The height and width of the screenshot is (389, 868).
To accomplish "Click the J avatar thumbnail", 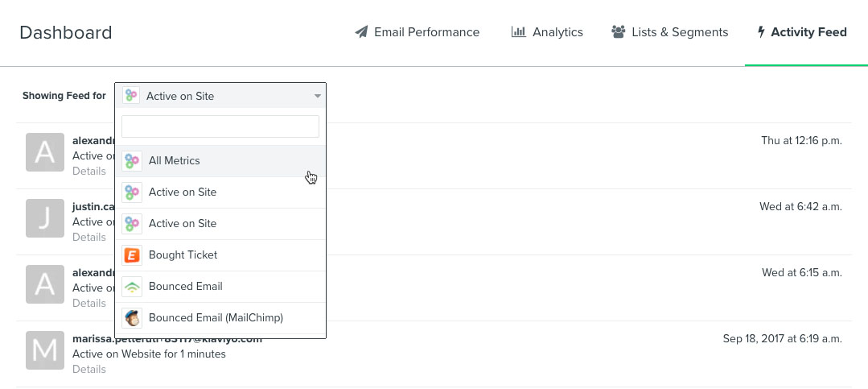I will 45,218.
